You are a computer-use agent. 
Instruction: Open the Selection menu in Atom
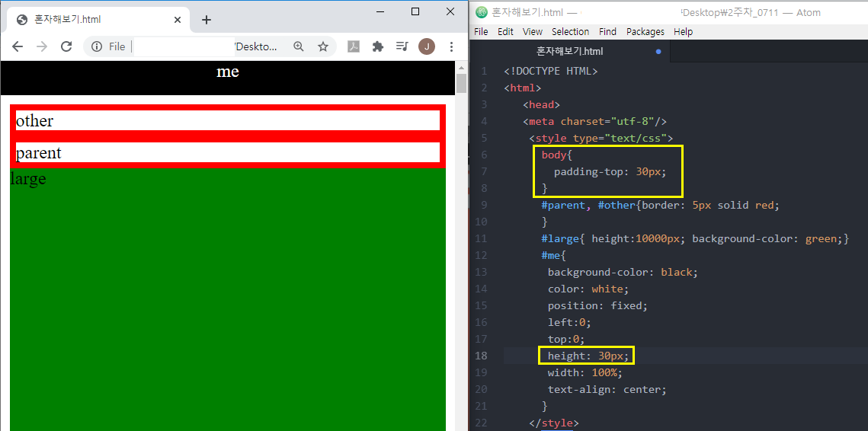(570, 31)
